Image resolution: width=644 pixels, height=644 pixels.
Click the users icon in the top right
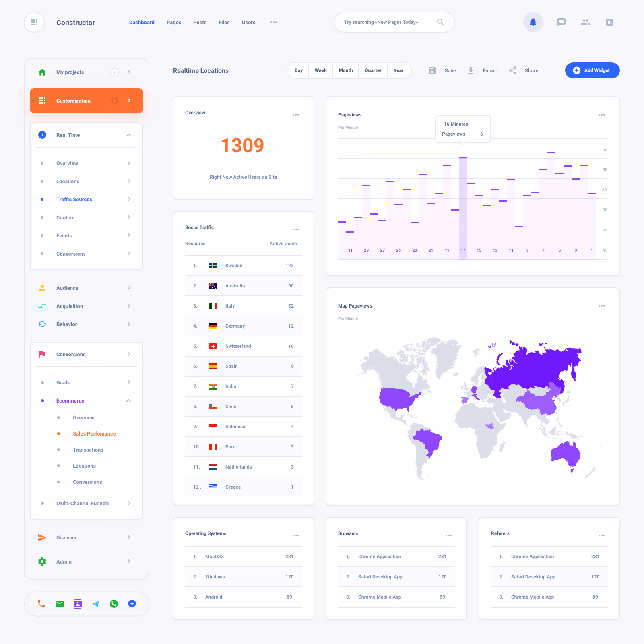585,22
